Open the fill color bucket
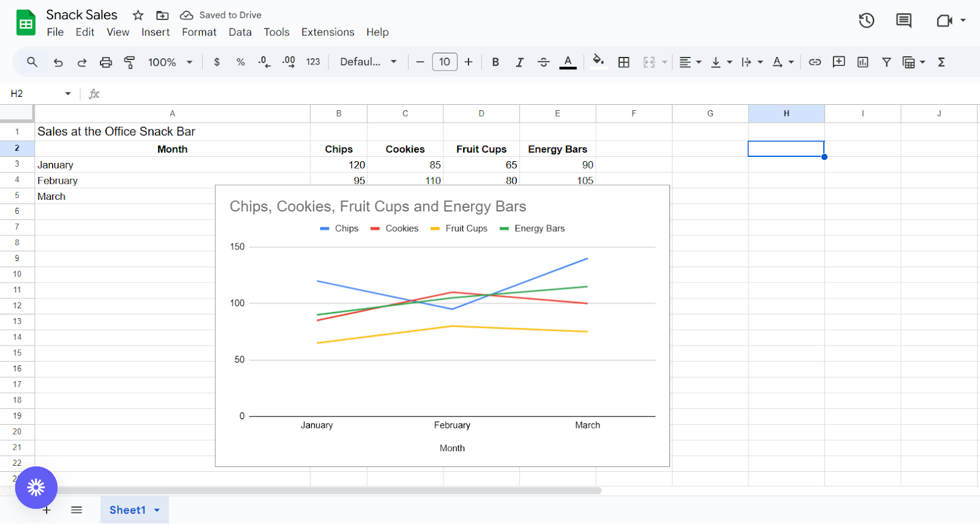Screen dimensions: 980x524 coord(598,61)
